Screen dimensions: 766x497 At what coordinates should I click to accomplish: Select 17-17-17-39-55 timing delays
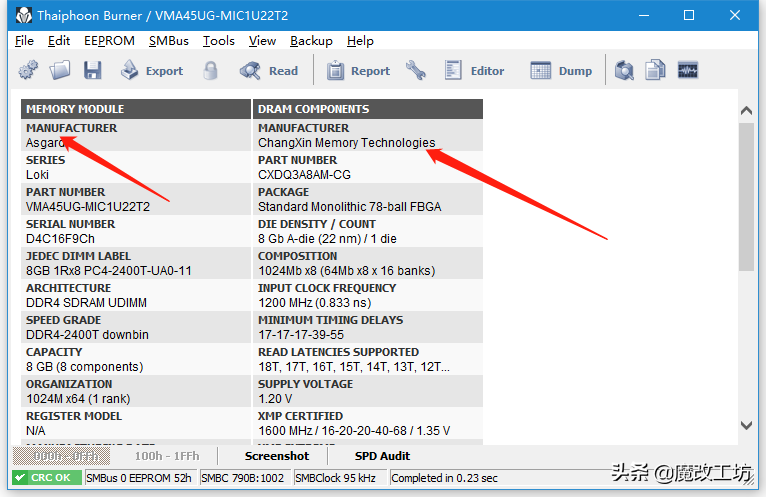coord(301,335)
